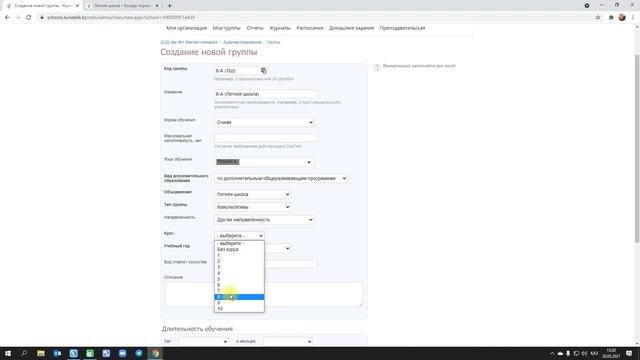Open Outlook from the taskbar
The height and width of the screenshot is (360, 640).
click(57, 353)
